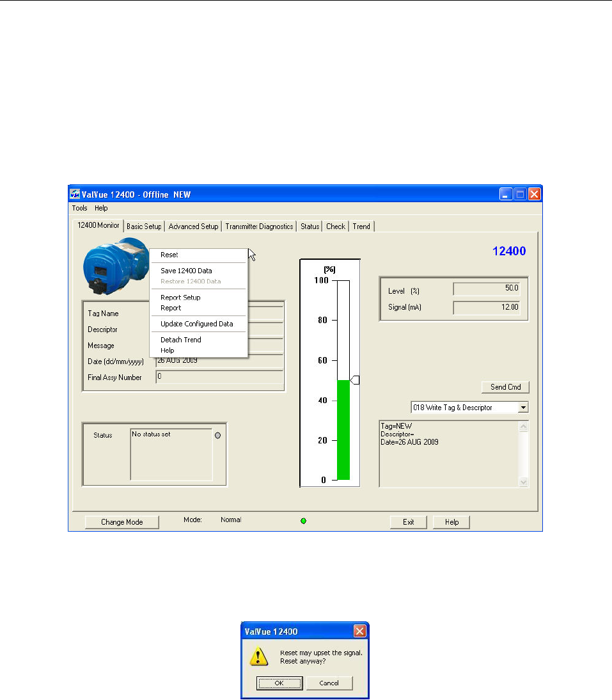Click the greyed-out Restore 12400 Data entry
Image resolution: width=612 pixels, height=700 pixels.
198,282
